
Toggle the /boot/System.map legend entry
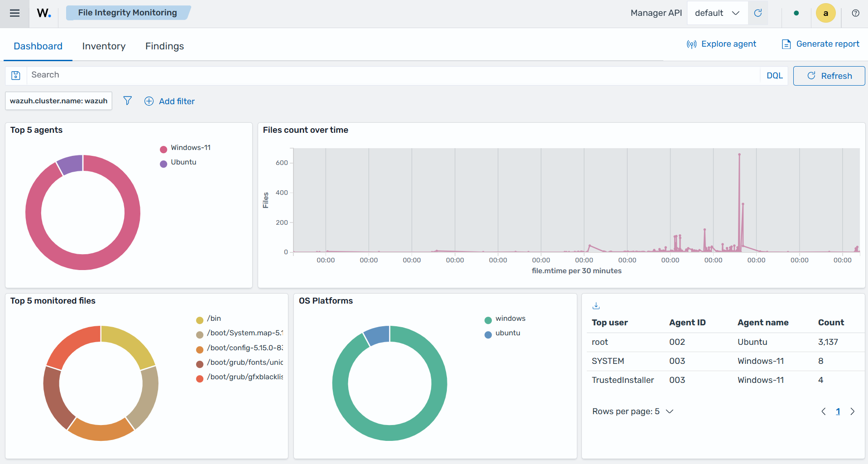pos(240,333)
